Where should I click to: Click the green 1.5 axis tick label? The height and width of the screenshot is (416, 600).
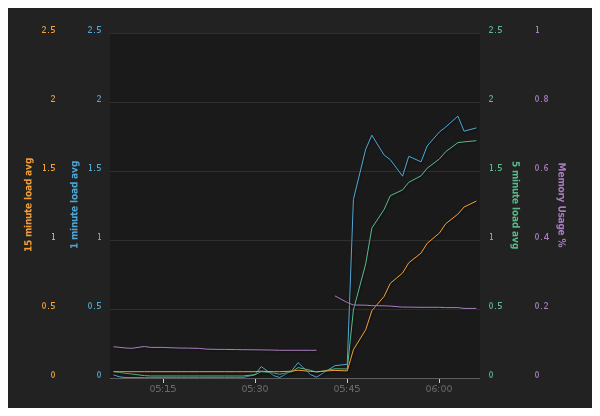click(x=496, y=168)
